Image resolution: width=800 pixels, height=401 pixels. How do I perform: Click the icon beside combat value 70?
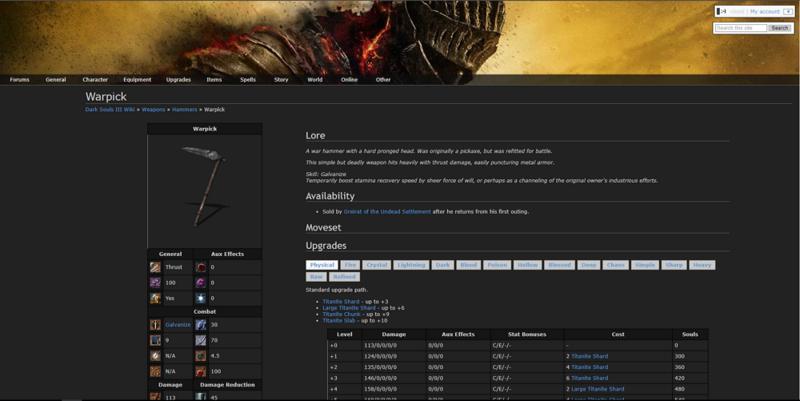tap(201, 340)
